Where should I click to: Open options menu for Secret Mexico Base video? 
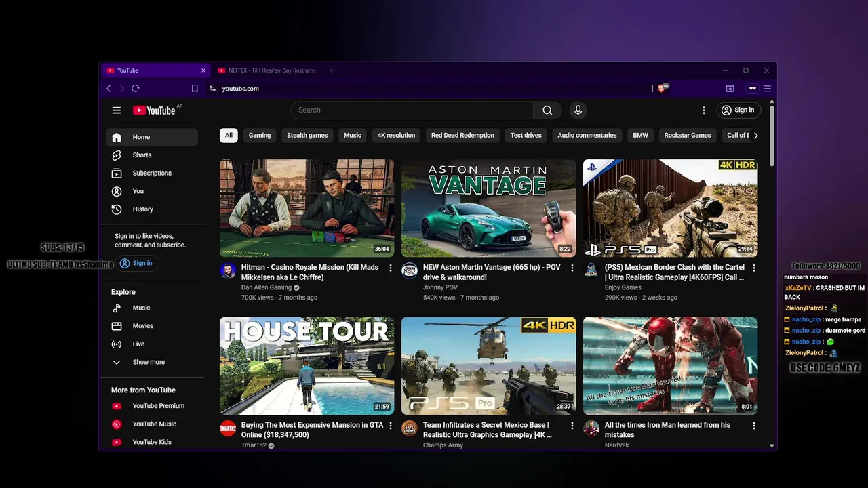point(572,426)
